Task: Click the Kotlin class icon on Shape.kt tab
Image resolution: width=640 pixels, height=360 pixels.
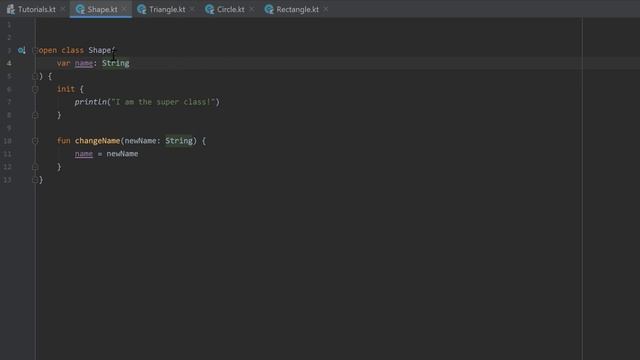Action: [80, 9]
